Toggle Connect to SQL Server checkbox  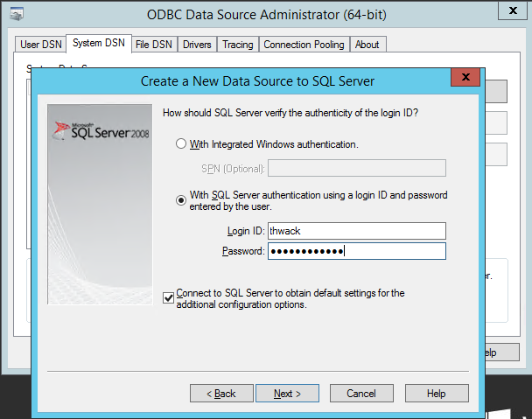[168, 298]
